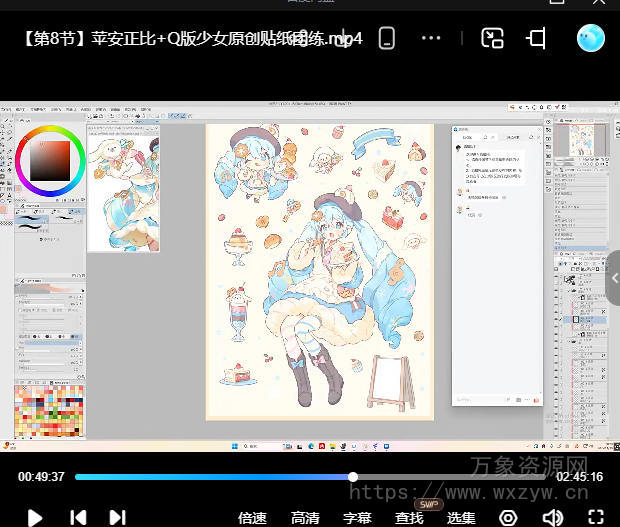Screen dimensions: 620x527
Task: Open the blue user avatar
Action: (591, 39)
